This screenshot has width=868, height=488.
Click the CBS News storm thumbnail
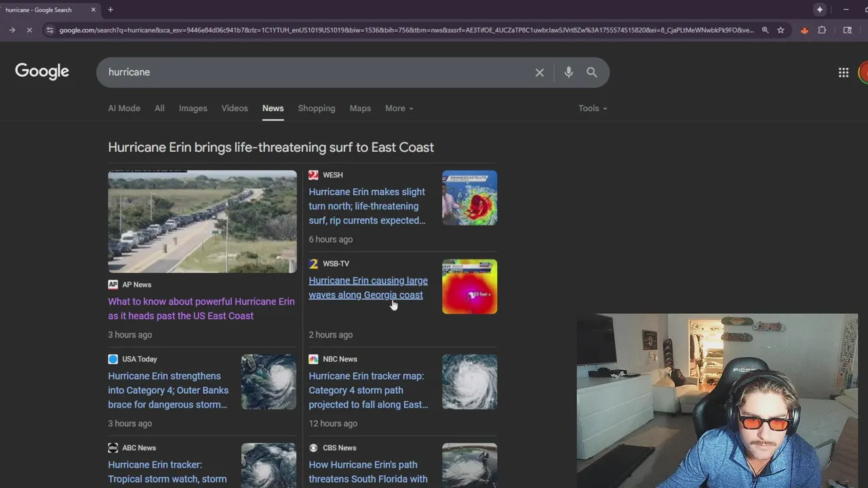(x=469, y=466)
